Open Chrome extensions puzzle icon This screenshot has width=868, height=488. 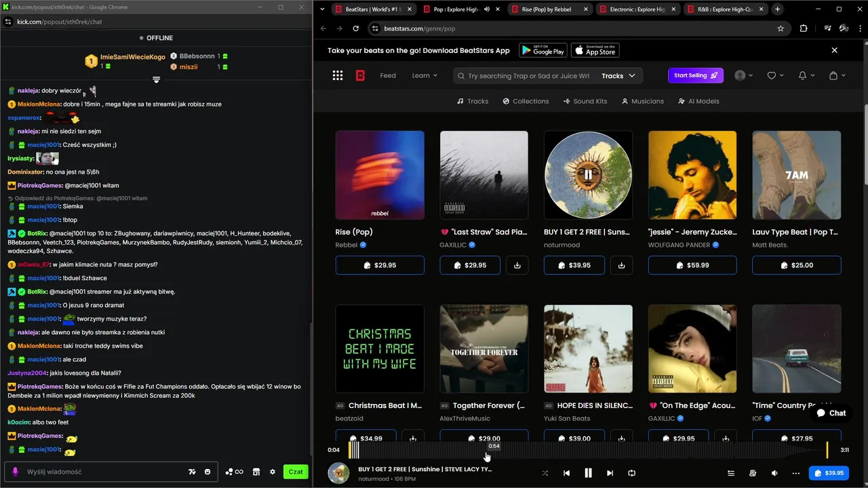pyautogui.click(x=804, y=28)
